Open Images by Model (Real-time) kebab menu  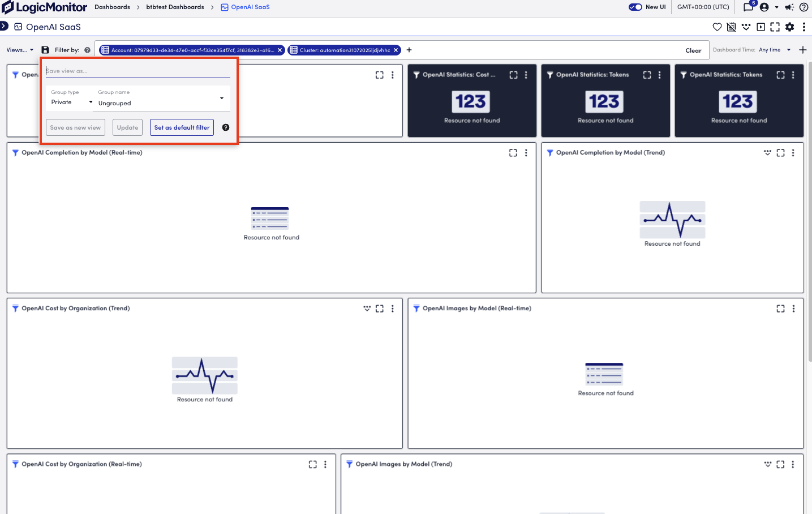(x=793, y=309)
